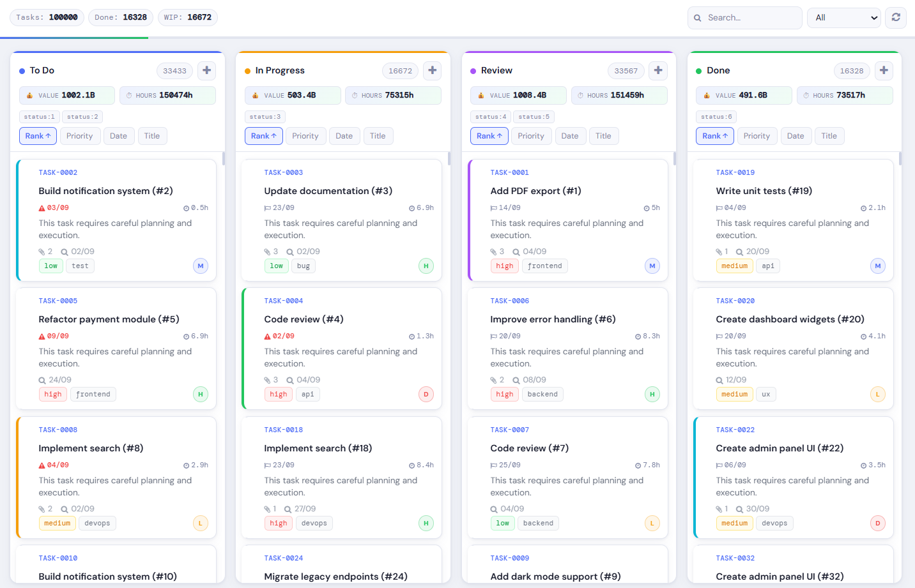Add a card to the In Progress column
The width and height of the screenshot is (915, 588).
pos(433,70)
